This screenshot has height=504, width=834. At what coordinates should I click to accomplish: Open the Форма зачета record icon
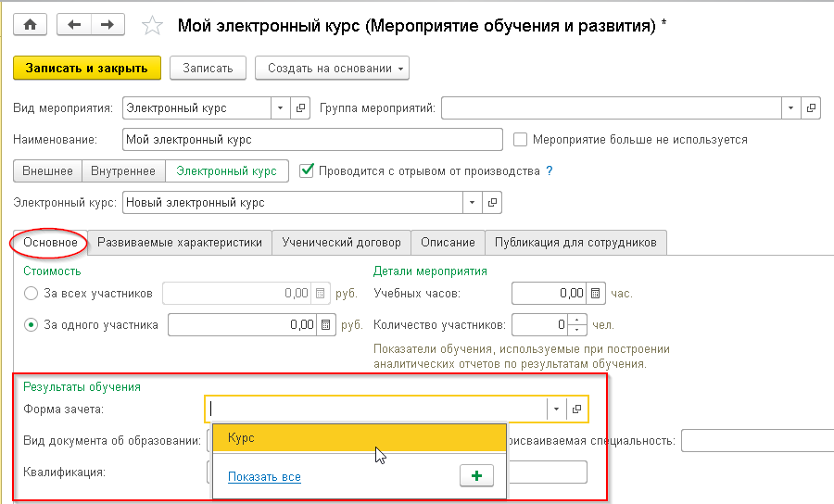(x=576, y=409)
